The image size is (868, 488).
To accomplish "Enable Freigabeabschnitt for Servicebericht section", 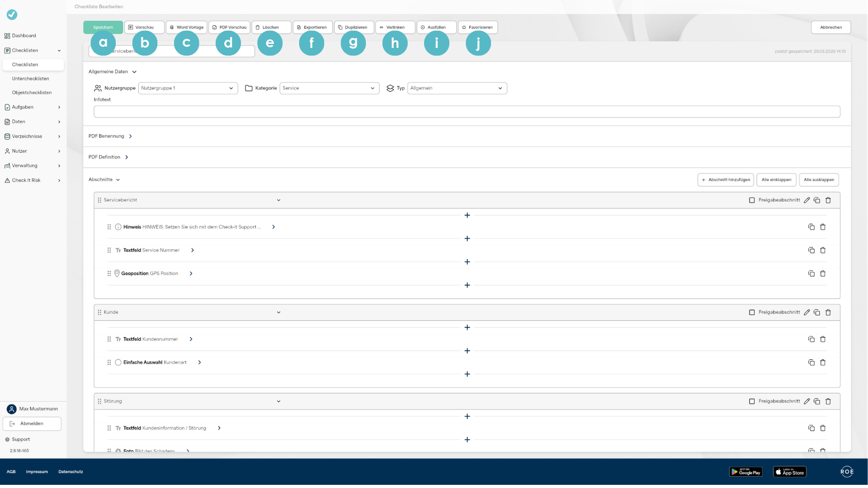I will (x=752, y=200).
